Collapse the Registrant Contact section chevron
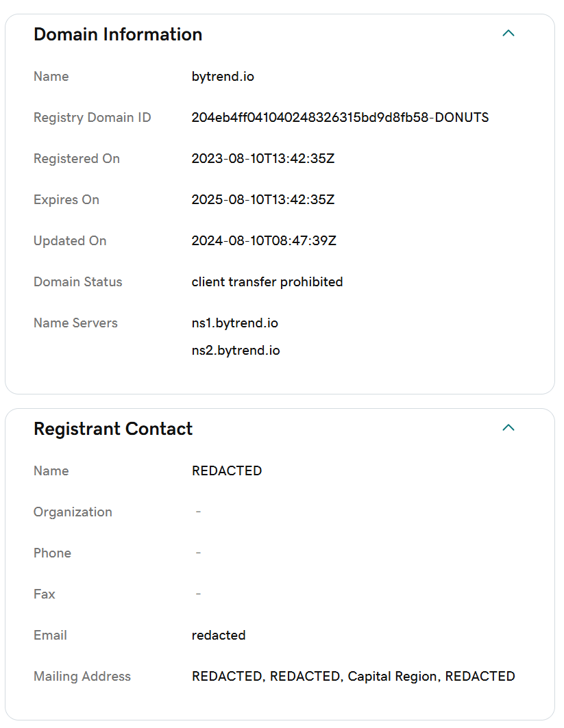The image size is (564, 728). [x=508, y=428]
